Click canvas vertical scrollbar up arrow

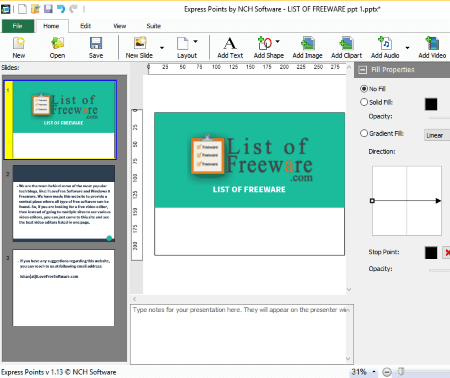click(x=349, y=67)
